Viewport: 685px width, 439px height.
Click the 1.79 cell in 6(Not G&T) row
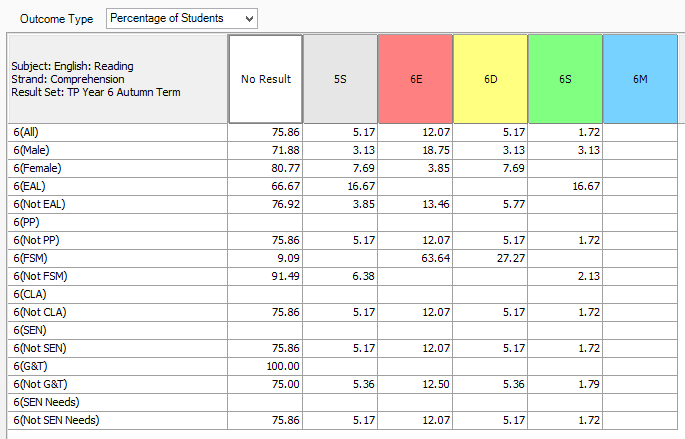(565, 384)
